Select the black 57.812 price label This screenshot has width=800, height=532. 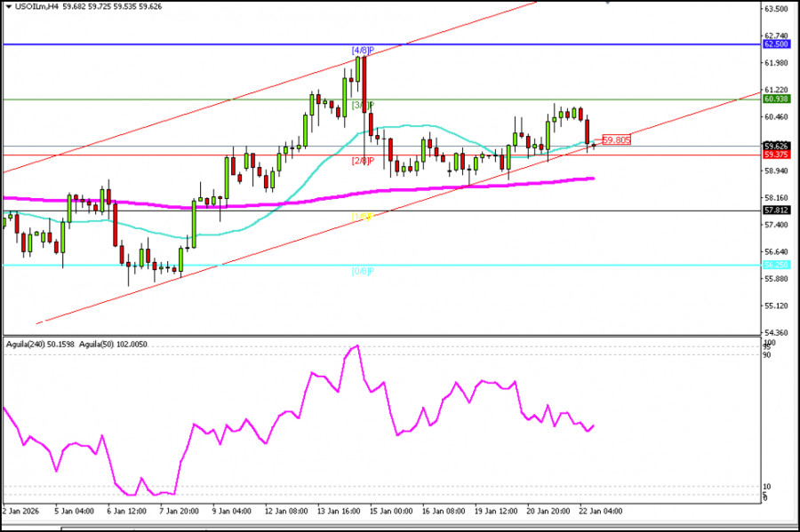[x=776, y=210]
